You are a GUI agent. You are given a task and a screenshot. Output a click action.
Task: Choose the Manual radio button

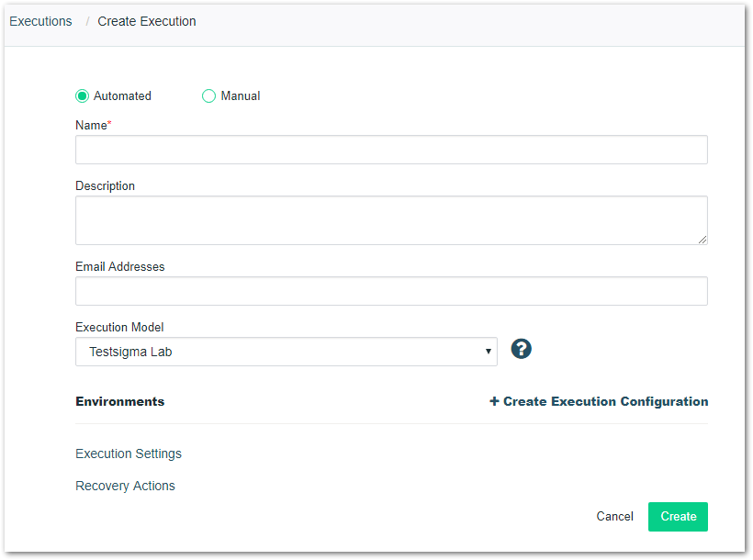coord(208,95)
